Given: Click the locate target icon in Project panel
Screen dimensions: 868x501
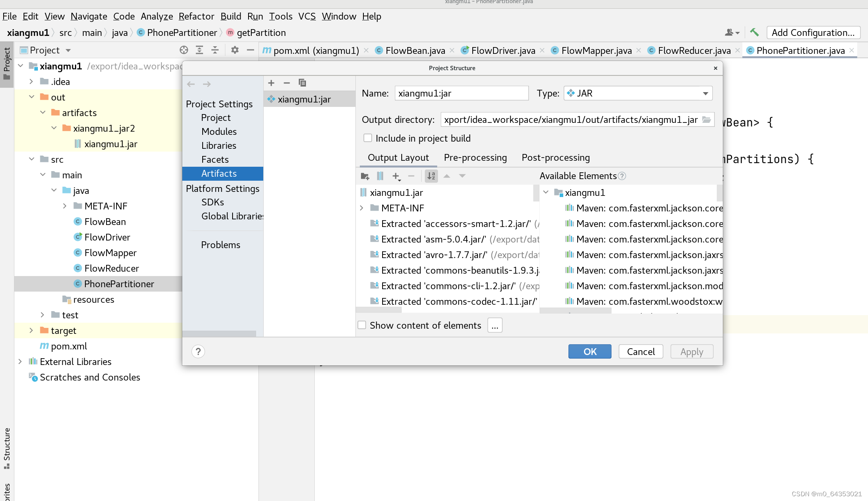Looking at the screenshot, I should 183,50.
